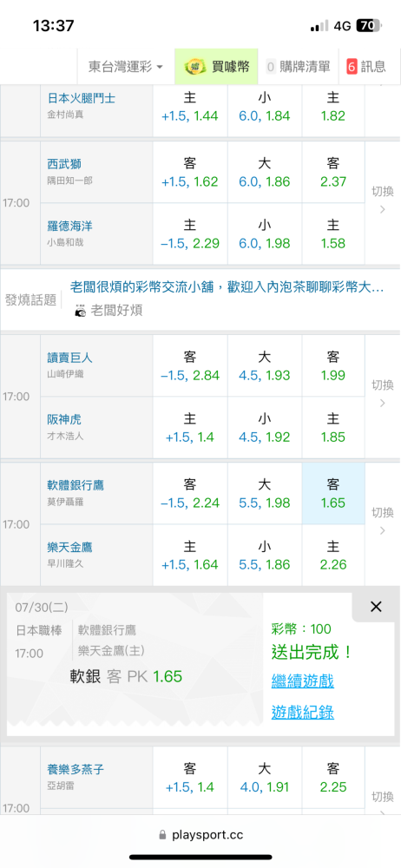
Task: Open the 遊戲紀錄 link
Action: (302, 712)
